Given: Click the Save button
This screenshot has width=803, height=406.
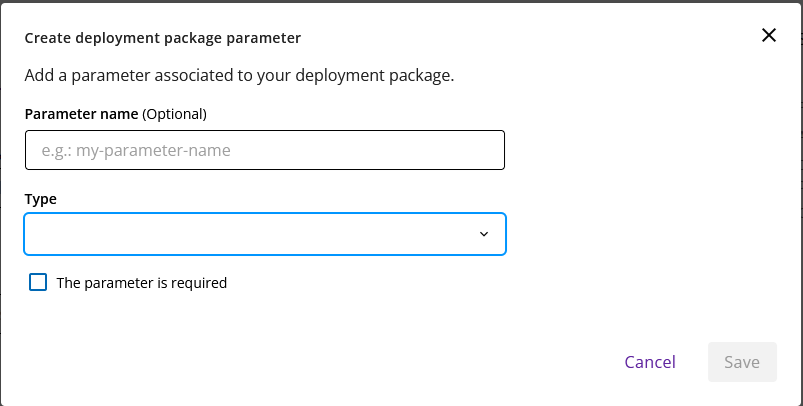Looking at the screenshot, I should tap(742, 362).
